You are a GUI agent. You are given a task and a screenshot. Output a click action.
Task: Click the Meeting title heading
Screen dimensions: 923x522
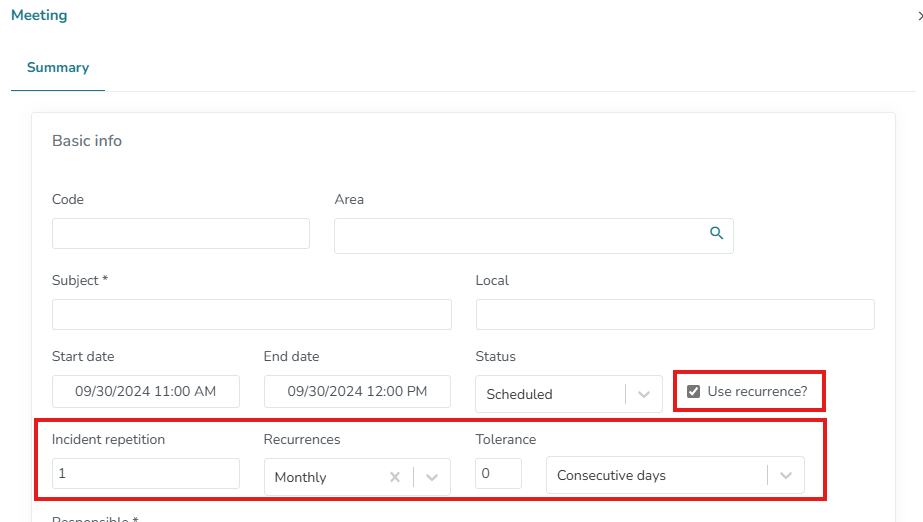click(39, 16)
